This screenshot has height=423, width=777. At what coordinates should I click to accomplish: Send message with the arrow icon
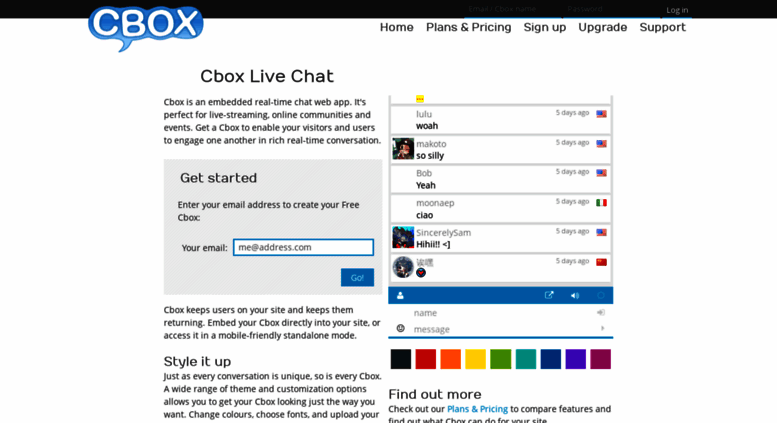(x=602, y=328)
